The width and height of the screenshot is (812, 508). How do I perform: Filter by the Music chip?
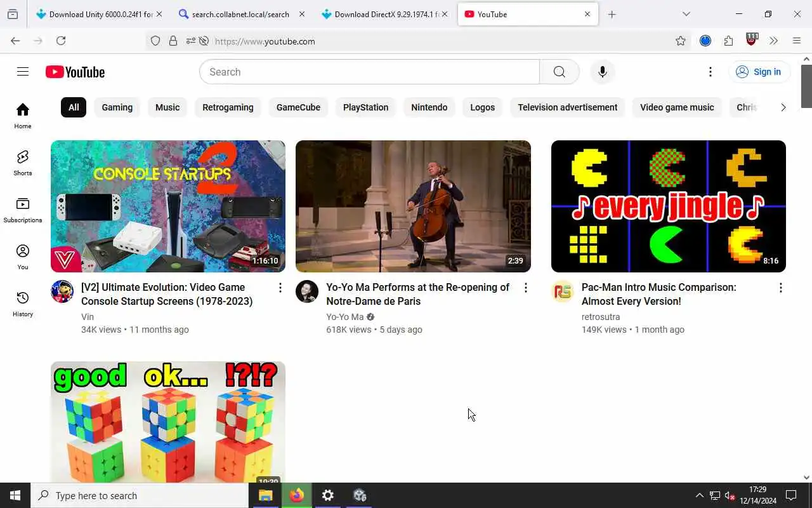point(167,107)
